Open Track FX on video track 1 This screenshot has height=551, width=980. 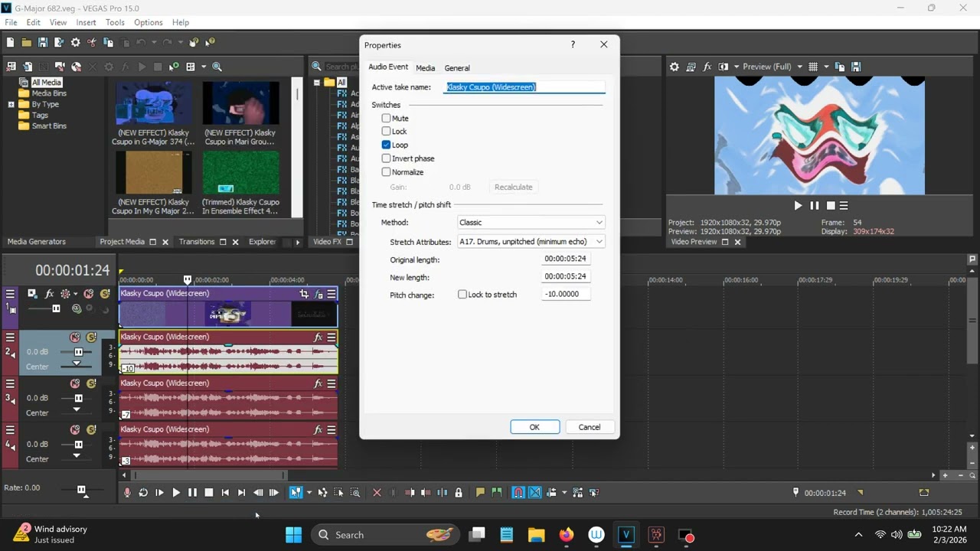tap(49, 294)
